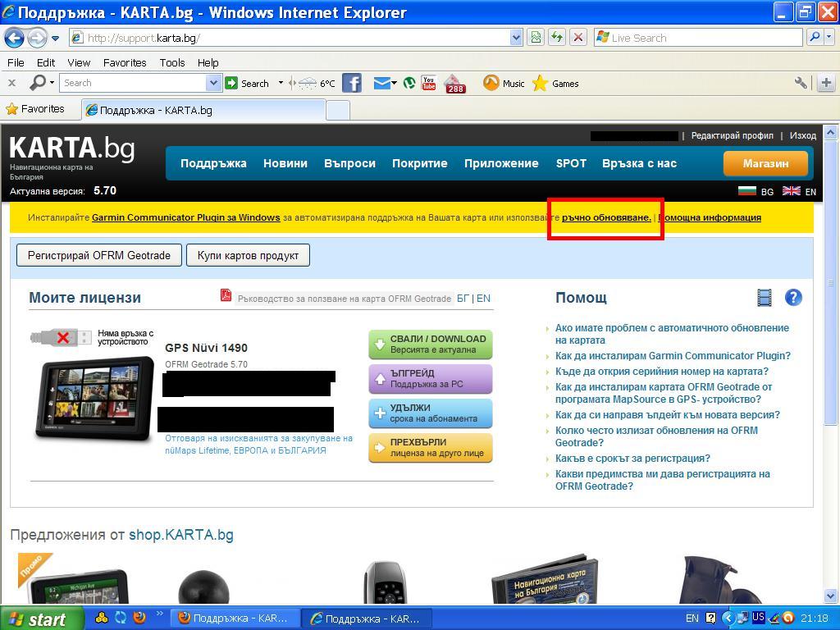Click the GPS Nüvi 1490 device image

(x=95, y=398)
